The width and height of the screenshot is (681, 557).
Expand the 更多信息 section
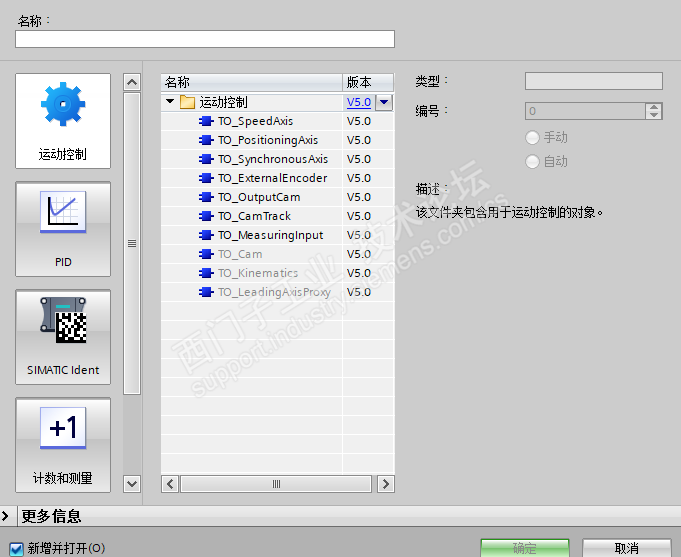(6, 516)
